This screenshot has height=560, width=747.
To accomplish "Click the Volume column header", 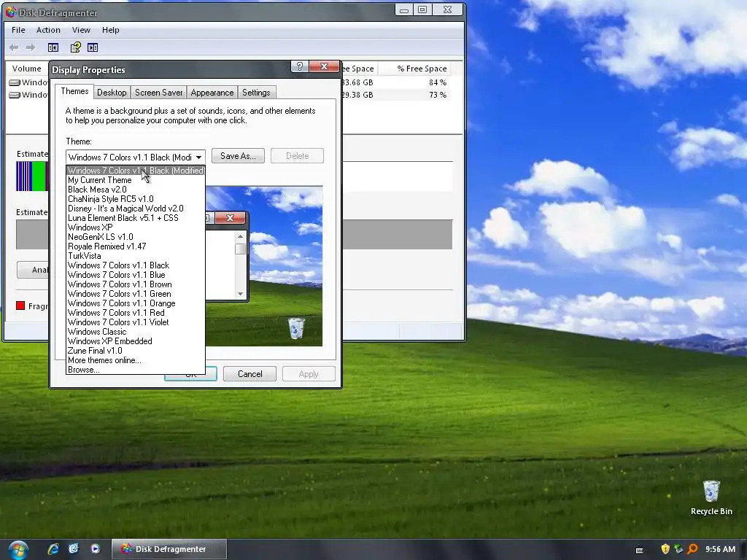I will click(x=27, y=69).
